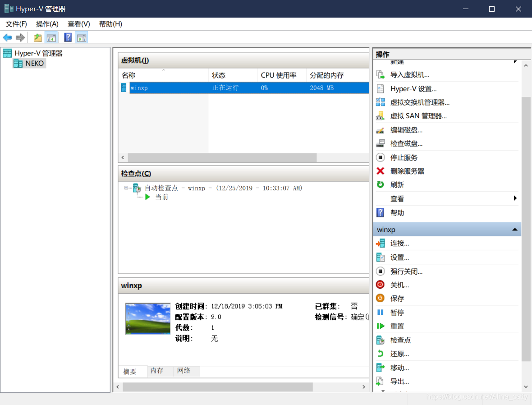The image size is (532, 405).
Task: Click the 导入虚拟机... action link
Action: 410,75
